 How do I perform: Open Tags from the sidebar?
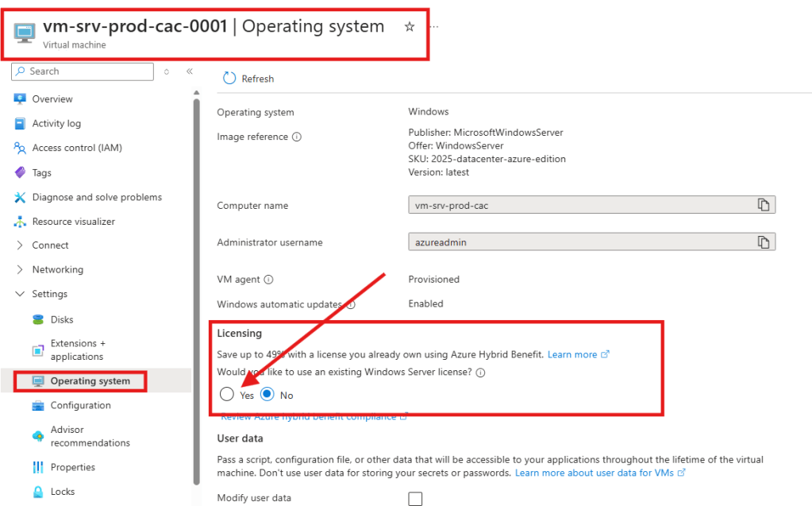click(41, 172)
